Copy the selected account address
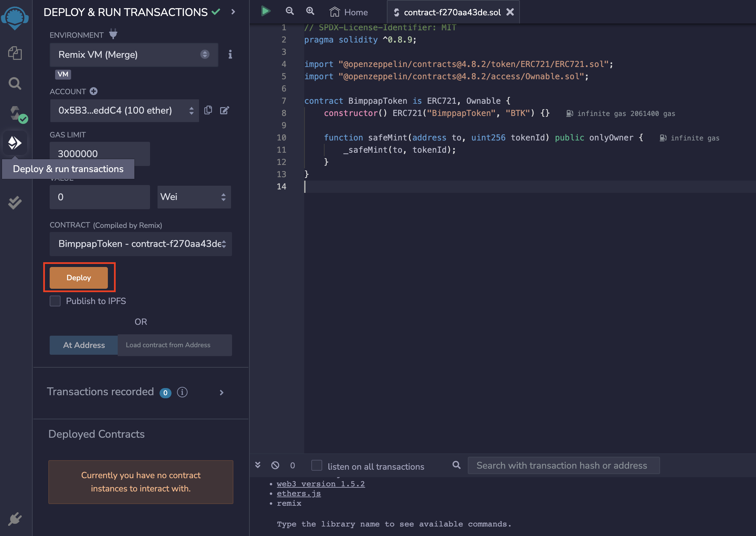This screenshot has width=756, height=536. coord(208,110)
